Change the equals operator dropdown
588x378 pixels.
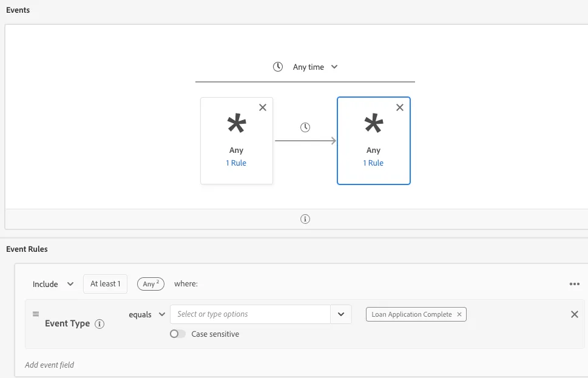(x=147, y=315)
